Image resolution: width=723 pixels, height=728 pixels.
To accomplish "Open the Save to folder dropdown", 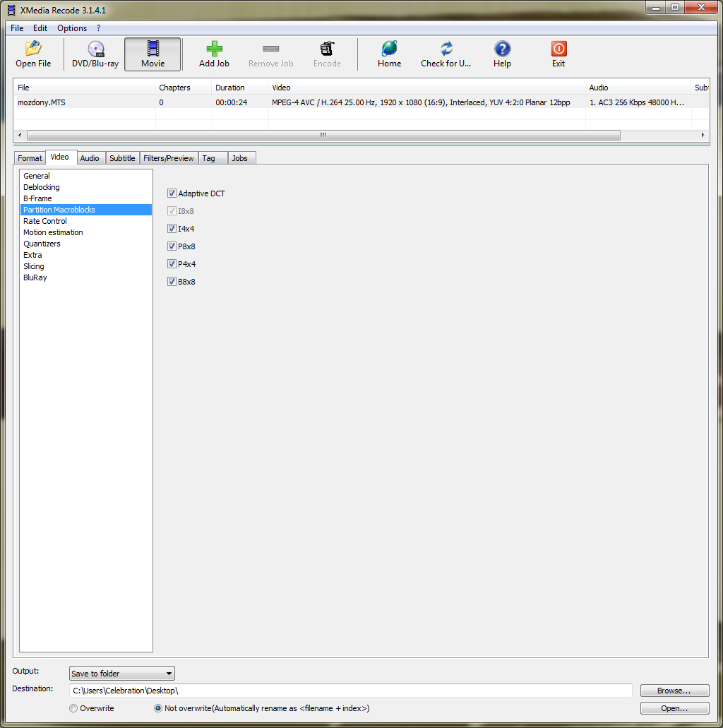I will coord(121,673).
